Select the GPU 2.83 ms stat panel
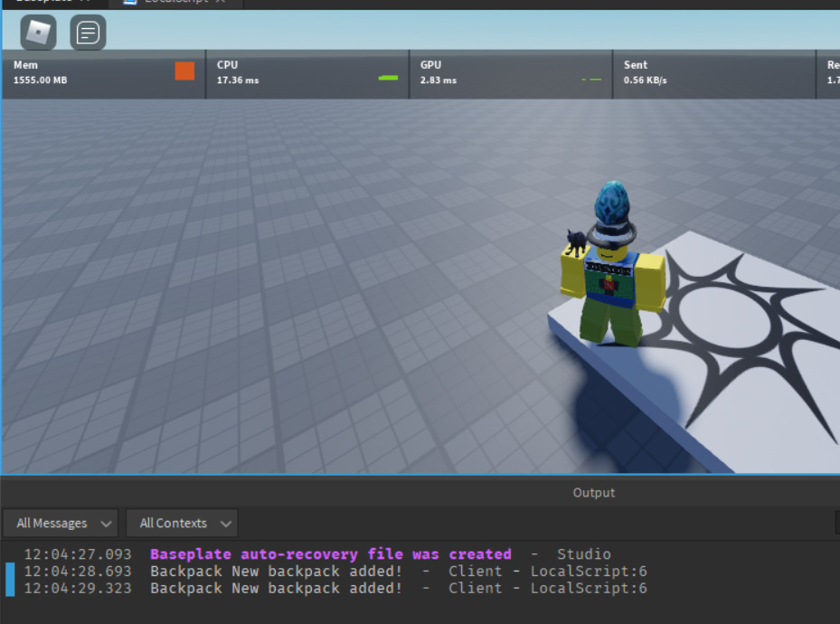 pyautogui.click(x=511, y=74)
